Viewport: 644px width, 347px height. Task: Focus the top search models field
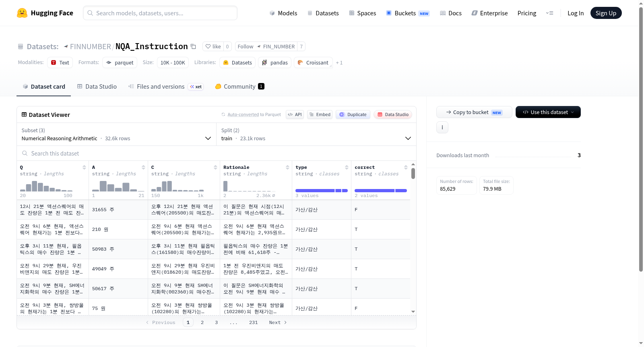coord(160,13)
